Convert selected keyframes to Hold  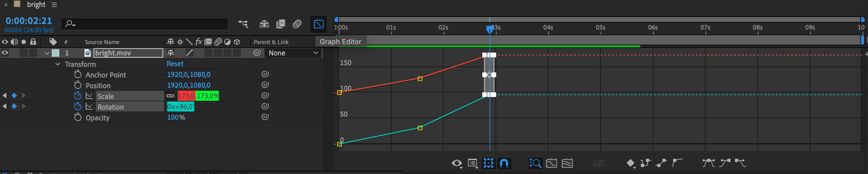pos(645,163)
